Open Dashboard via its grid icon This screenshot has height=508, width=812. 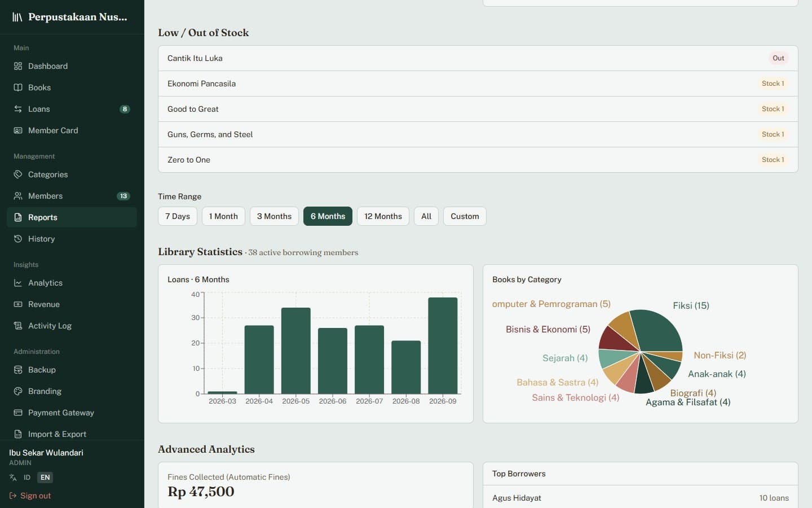(18, 66)
